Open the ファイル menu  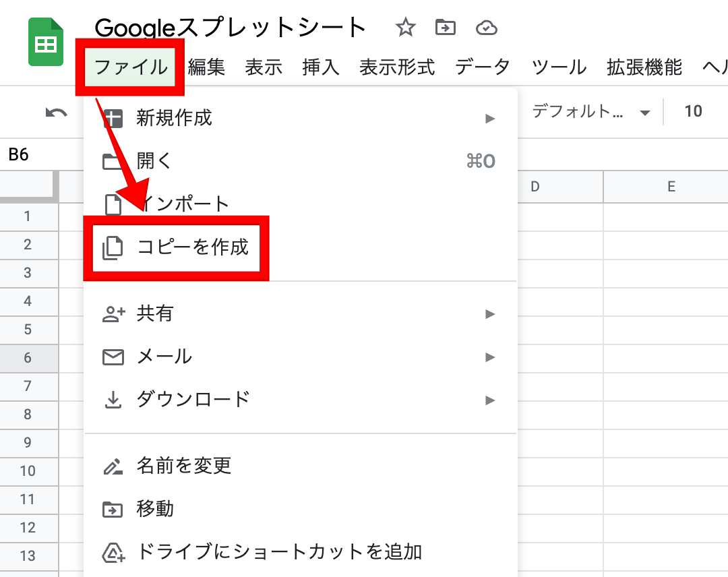(131, 67)
